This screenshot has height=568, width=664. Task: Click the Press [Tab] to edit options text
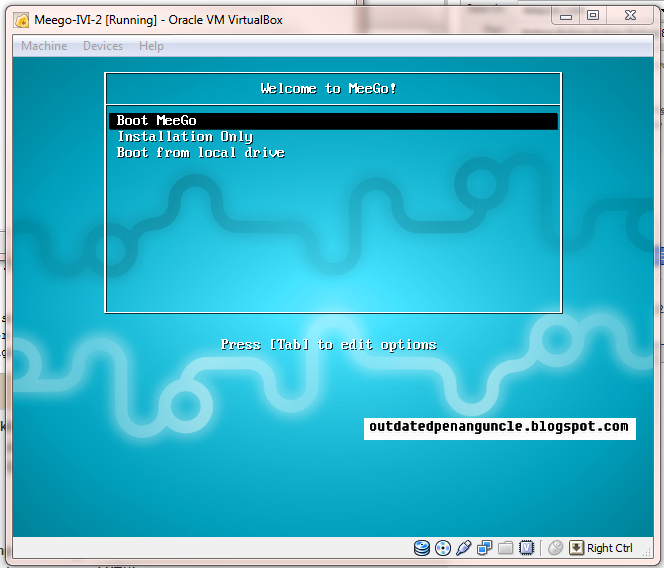click(329, 345)
